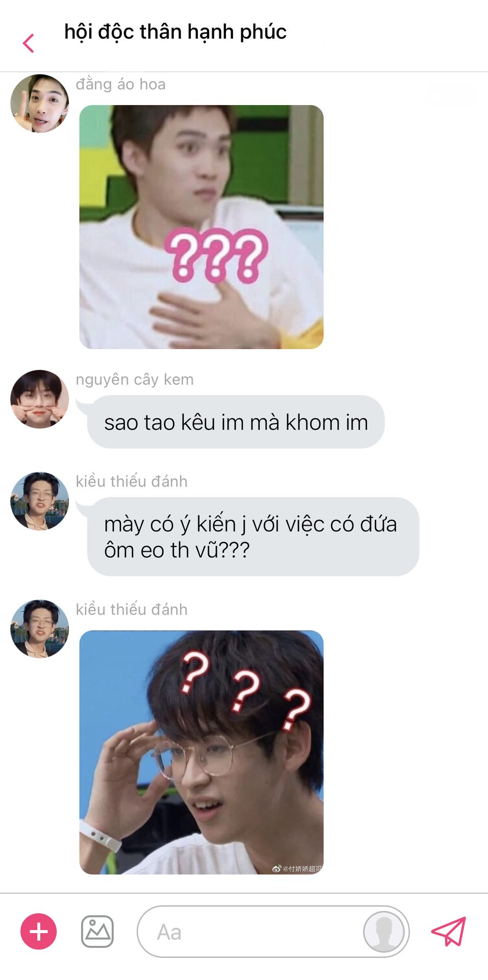Tap kiều thiếu đánh's avatar beside glasses meme
488x980 pixels.
point(40,629)
